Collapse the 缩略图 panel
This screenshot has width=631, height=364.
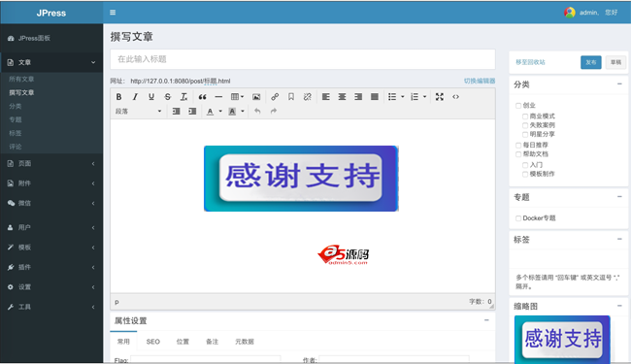point(619,306)
